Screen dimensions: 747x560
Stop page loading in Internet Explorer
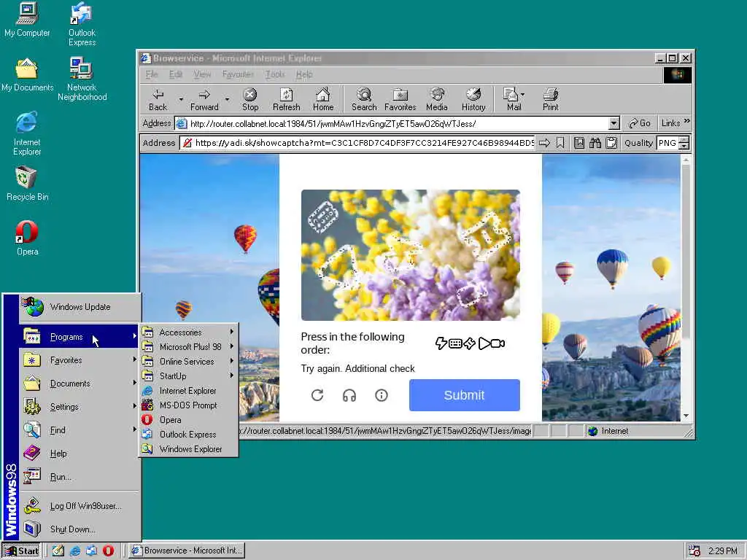pyautogui.click(x=250, y=100)
